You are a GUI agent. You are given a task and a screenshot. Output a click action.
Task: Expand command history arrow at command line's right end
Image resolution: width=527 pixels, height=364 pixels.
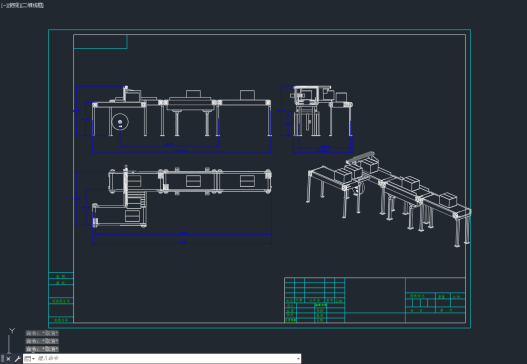coord(298,359)
